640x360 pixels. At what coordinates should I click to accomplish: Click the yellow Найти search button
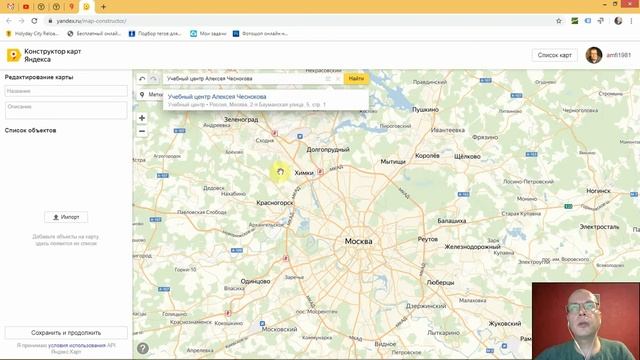tap(356, 78)
